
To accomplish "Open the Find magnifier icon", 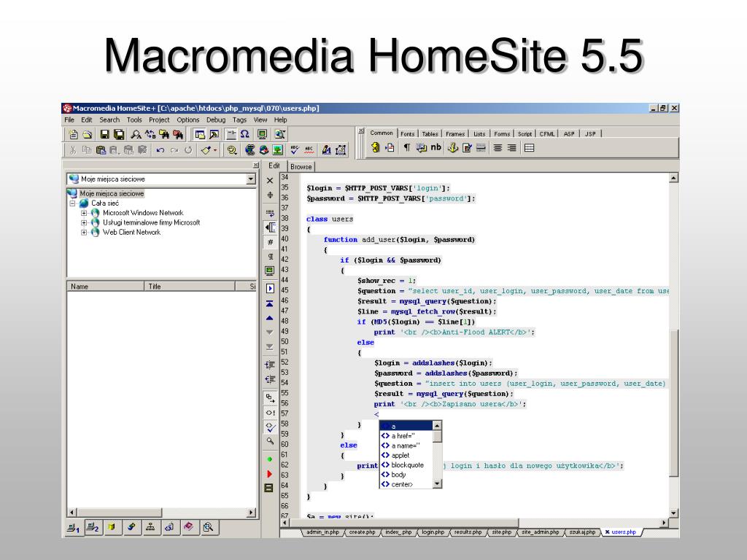I will tap(136, 134).
